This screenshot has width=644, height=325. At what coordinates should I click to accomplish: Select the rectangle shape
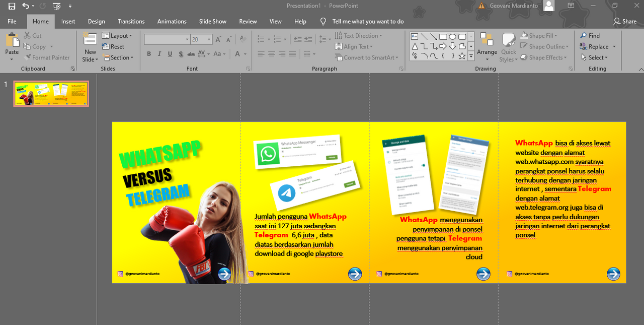point(443,37)
